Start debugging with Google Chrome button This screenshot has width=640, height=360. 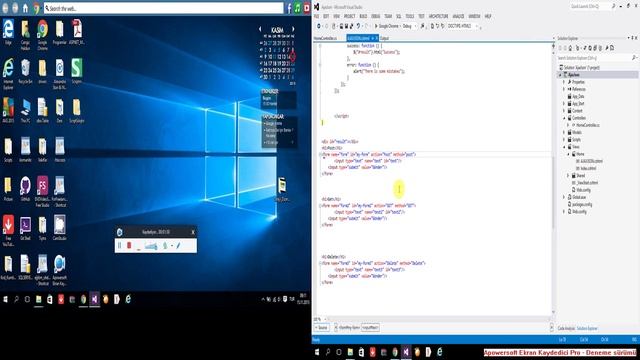[x=386, y=26]
